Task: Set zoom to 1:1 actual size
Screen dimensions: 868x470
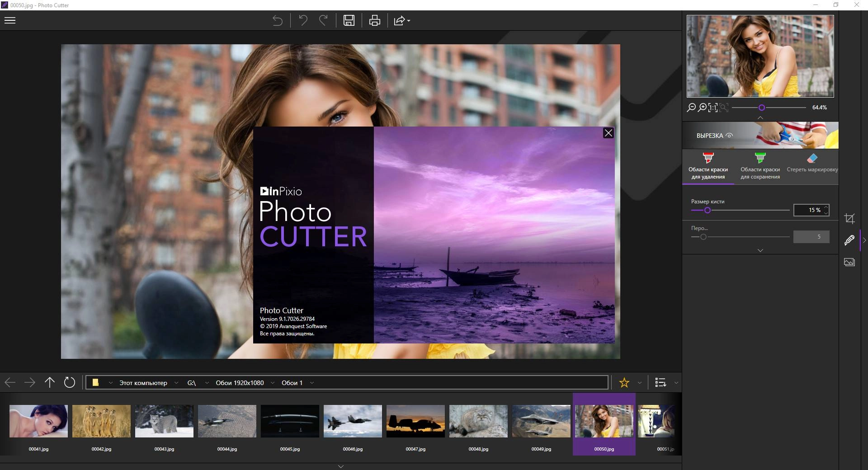Action: (713, 107)
